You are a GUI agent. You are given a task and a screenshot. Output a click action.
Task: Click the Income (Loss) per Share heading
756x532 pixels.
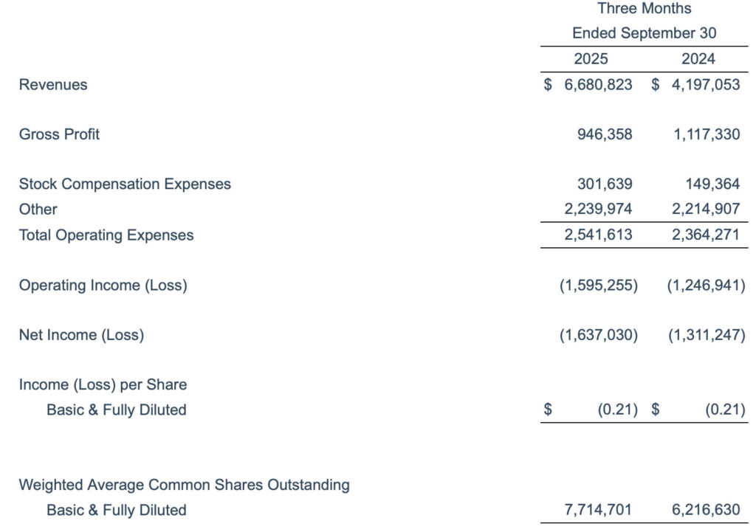pos(103,384)
